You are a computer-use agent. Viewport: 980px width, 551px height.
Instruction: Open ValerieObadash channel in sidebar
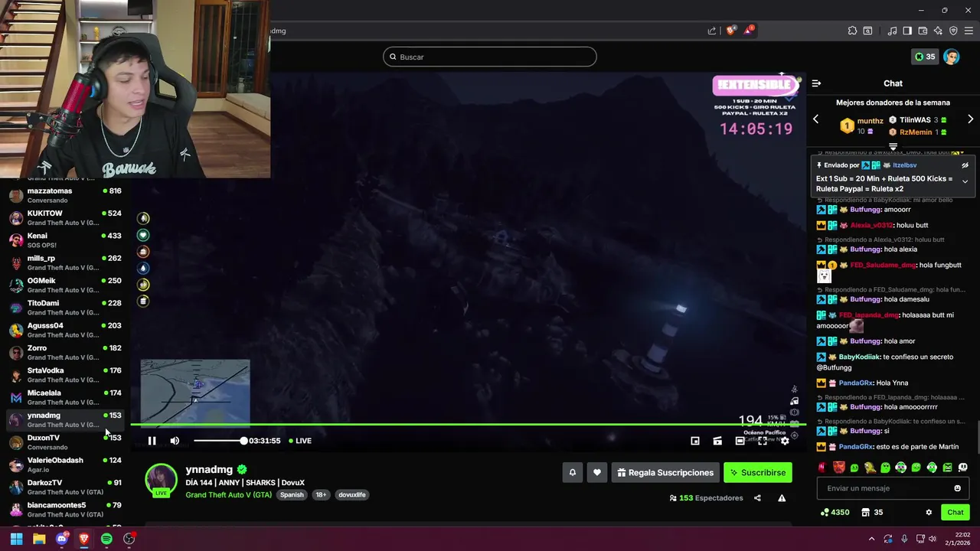65,465
